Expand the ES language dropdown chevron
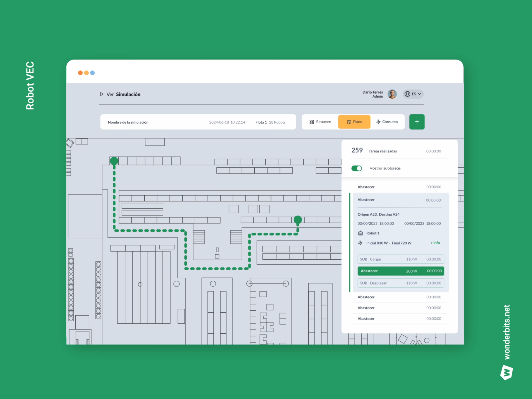 420,94
